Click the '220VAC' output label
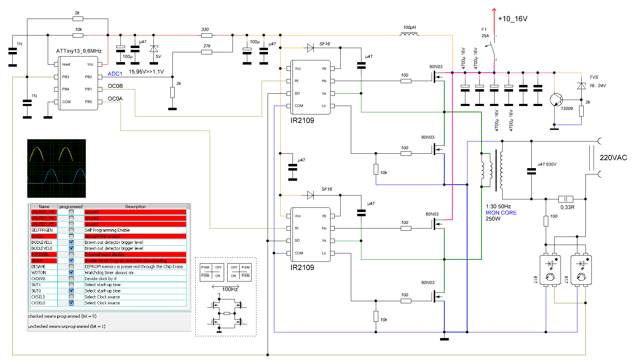 click(x=613, y=158)
